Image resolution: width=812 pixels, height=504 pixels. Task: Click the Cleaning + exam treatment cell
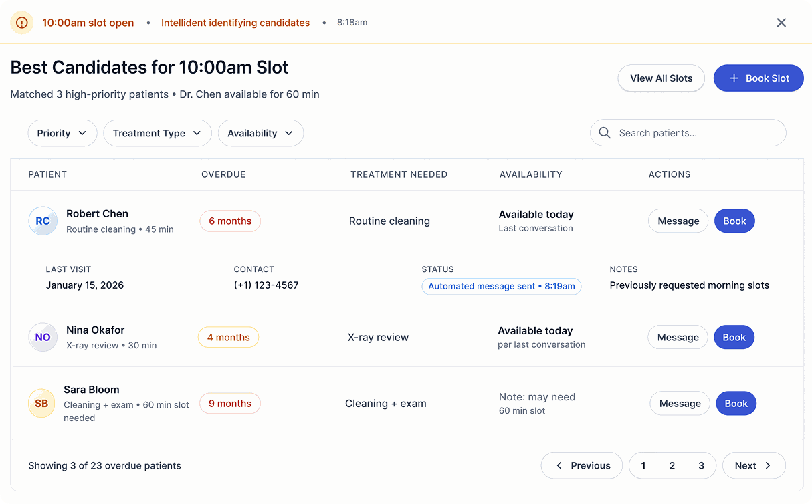point(386,404)
